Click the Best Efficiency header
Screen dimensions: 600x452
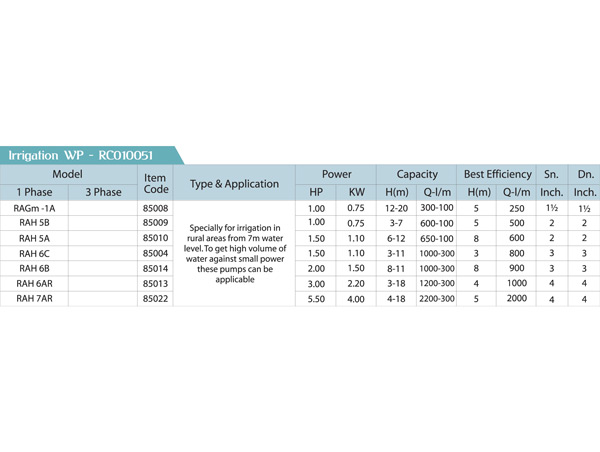coord(497,174)
